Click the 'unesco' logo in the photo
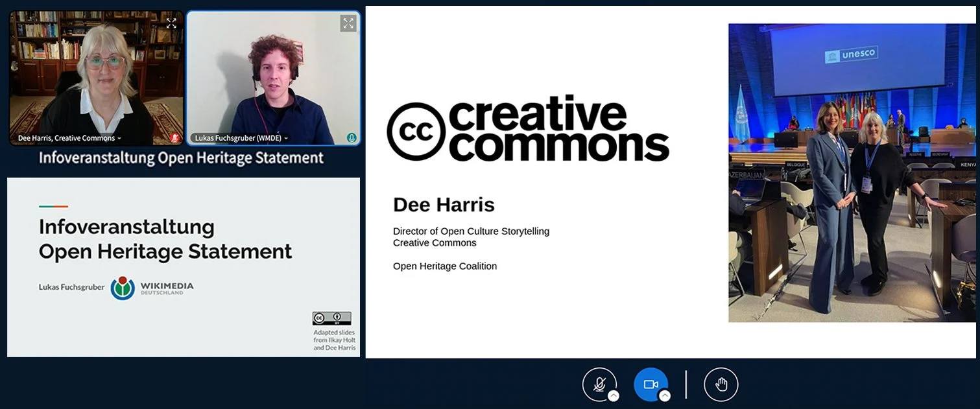The width and height of the screenshot is (980, 409). coord(851,54)
